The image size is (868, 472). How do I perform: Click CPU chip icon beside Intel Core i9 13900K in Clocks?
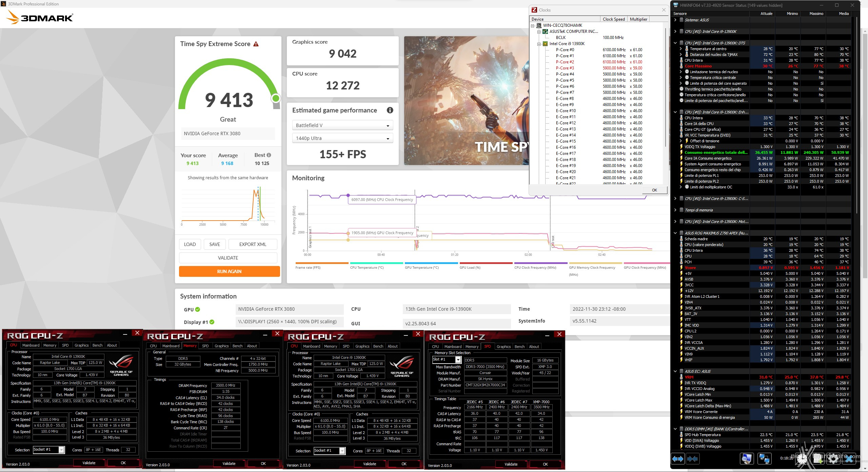pos(545,44)
